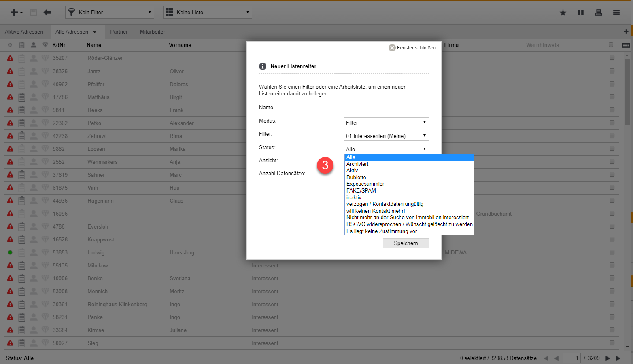Jump to last page arrow
633x364 pixels.
coord(618,358)
